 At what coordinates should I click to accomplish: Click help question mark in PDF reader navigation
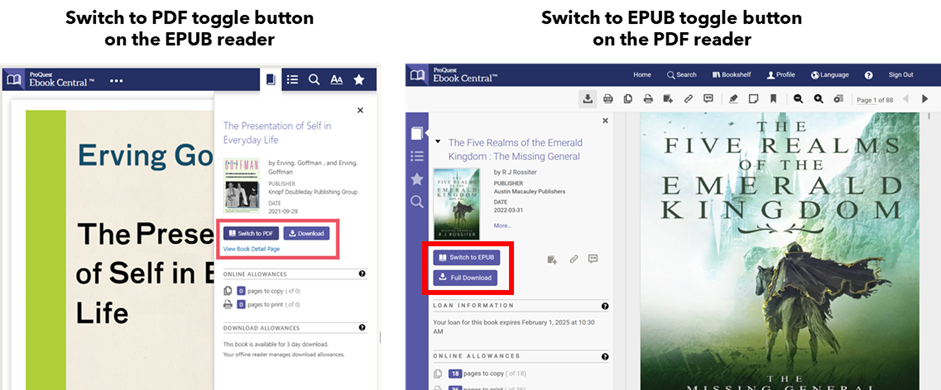pyautogui.click(x=868, y=76)
